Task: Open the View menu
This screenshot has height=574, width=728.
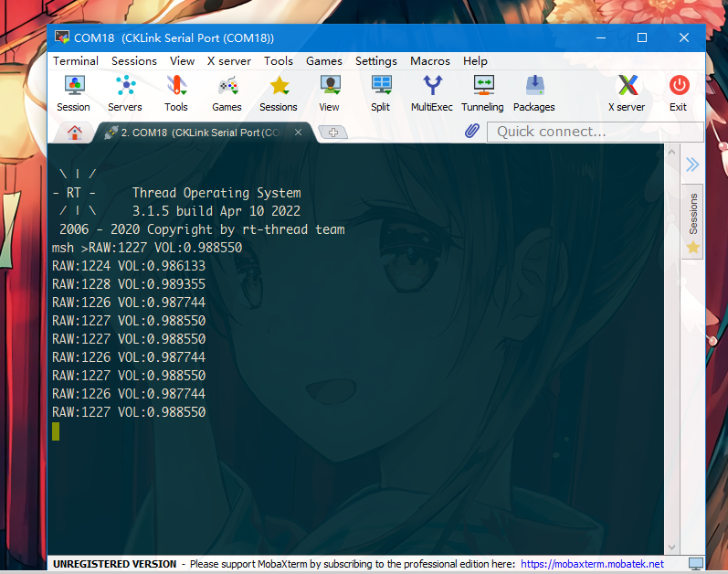Action: [182, 61]
